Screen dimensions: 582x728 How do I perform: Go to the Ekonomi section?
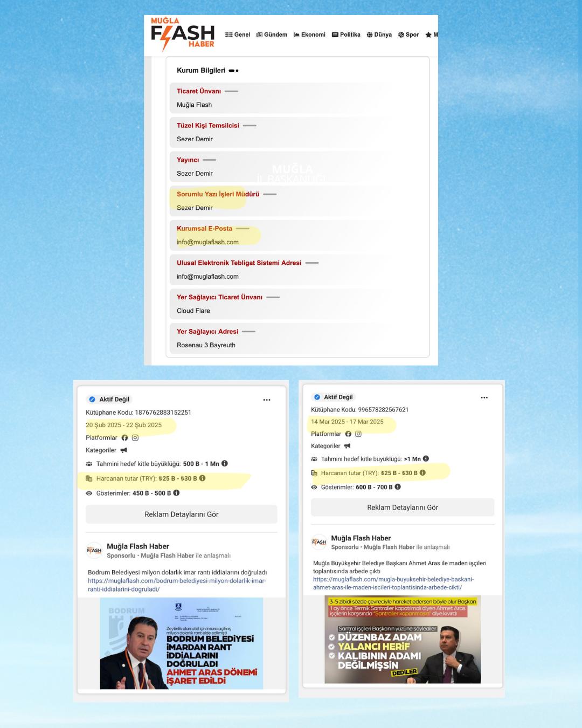tap(309, 35)
